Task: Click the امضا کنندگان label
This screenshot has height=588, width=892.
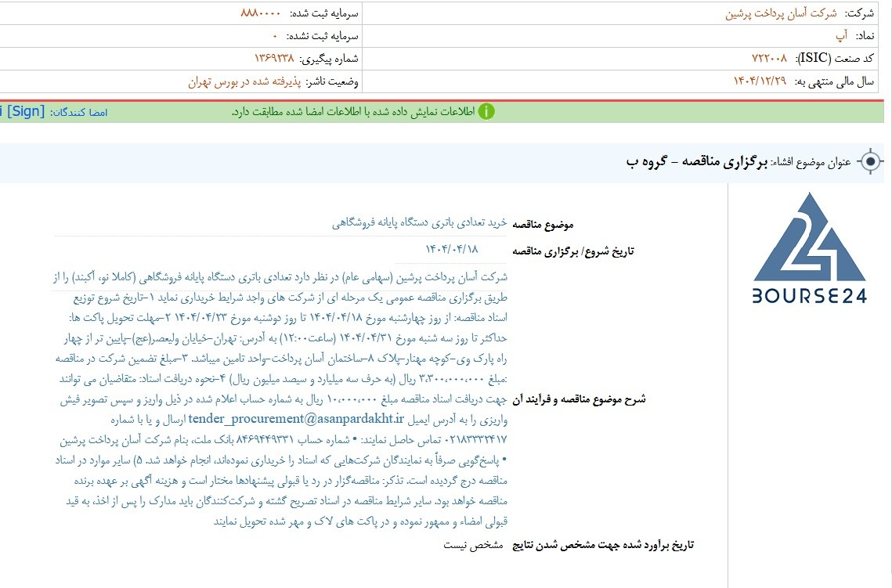Action: (x=78, y=113)
